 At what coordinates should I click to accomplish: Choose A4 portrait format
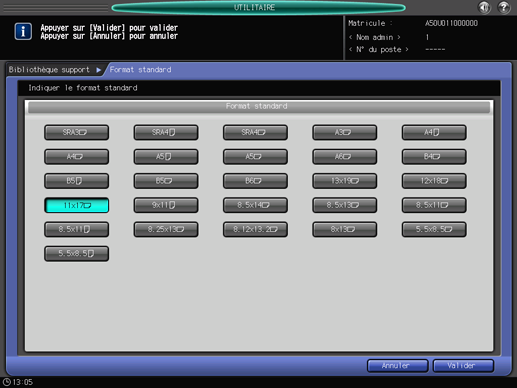click(x=434, y=132)
